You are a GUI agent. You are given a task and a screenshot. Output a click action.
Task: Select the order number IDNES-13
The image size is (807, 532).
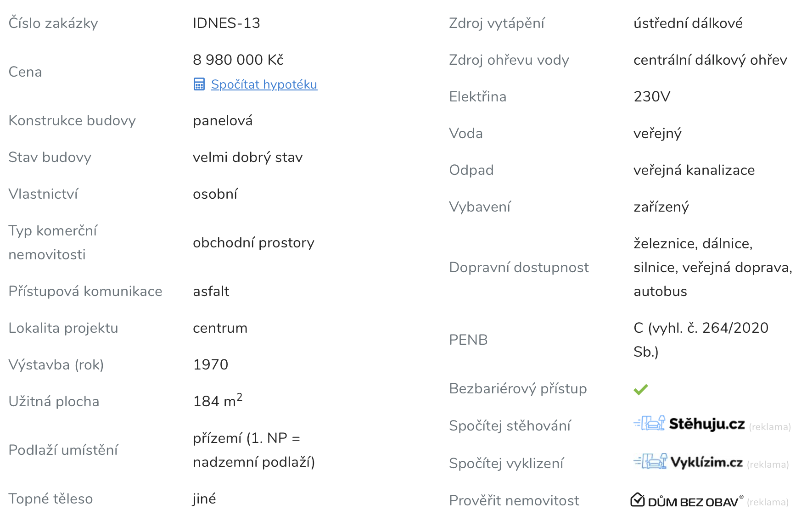click(x=226, y=23)
